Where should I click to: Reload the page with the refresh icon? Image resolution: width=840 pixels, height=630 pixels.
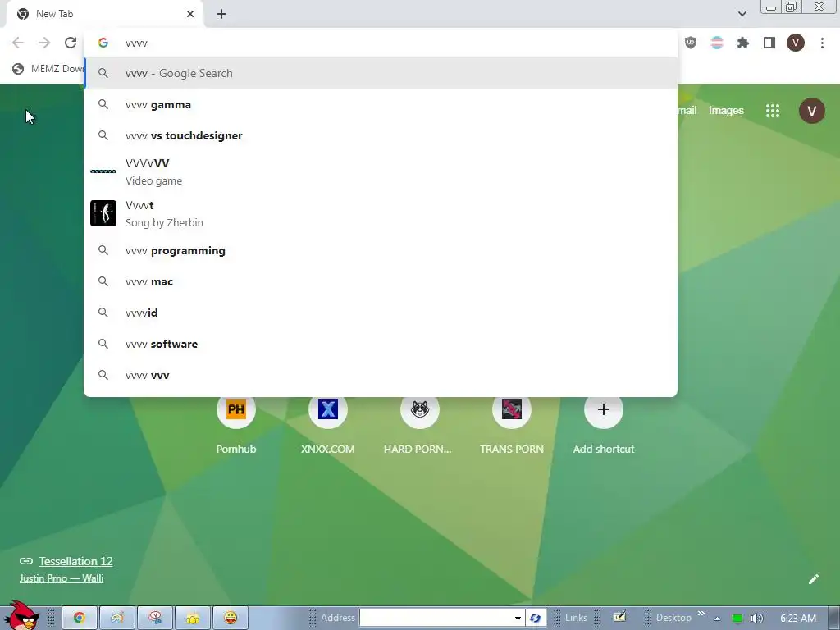click(x=71, y=43)
